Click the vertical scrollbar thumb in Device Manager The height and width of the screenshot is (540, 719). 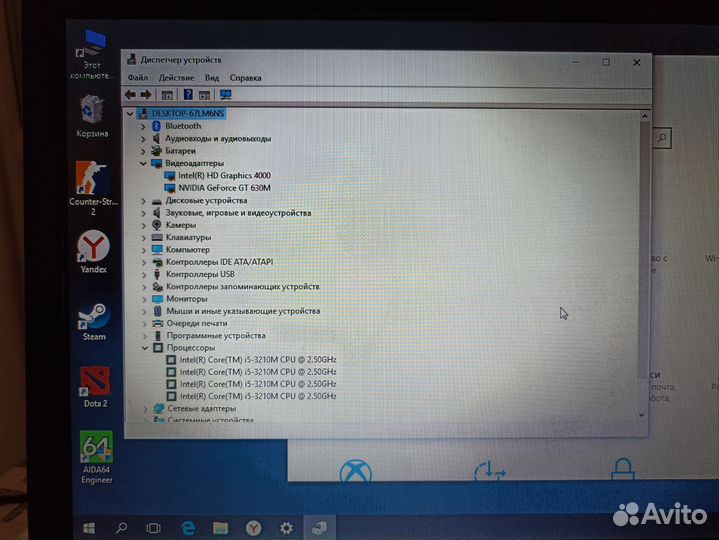click(x=643, y=250)
